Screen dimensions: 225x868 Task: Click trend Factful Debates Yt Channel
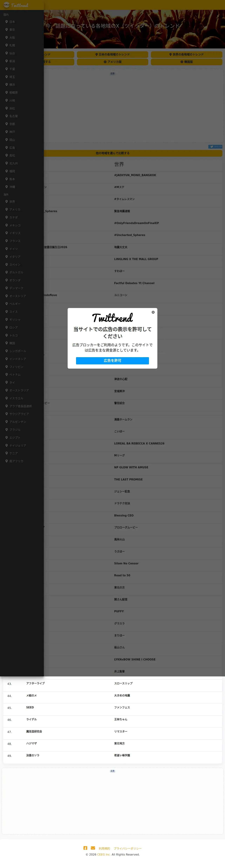(134, 283)
